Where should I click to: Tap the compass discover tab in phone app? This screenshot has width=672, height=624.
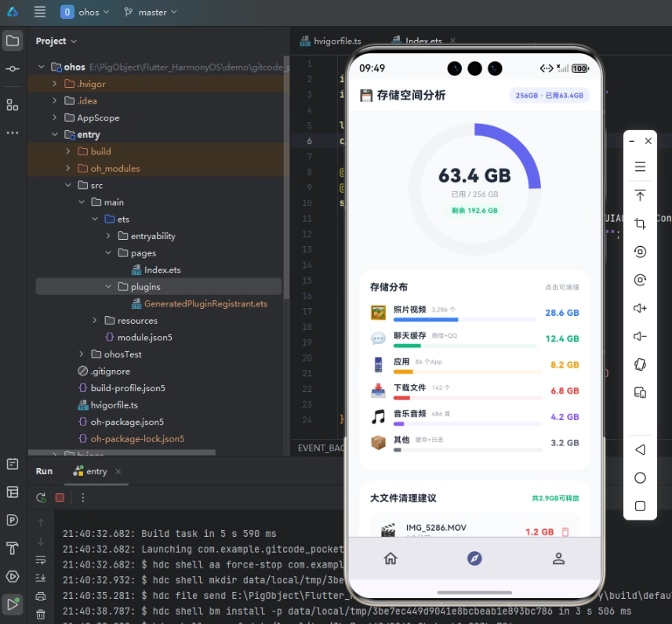point(474,558)
